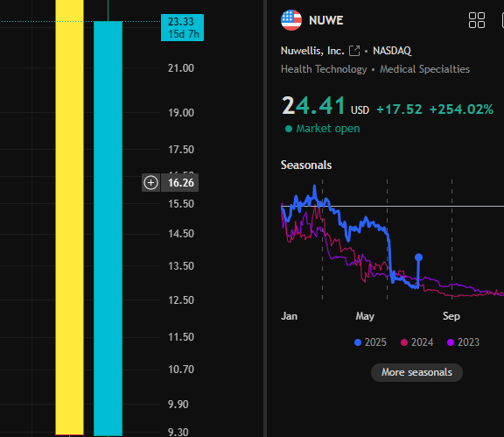Toggle the 2023 seasonal legend
Image resolution: width=504 pixels, height=437 pixels.
pos(463,342)
